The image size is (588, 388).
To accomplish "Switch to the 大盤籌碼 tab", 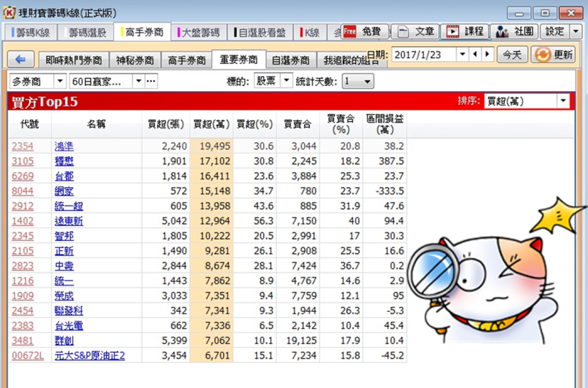I will (x=199, y=33).
